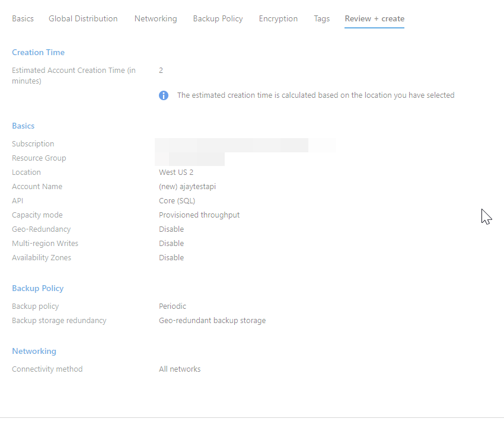Click the estimated creation time value 2
Viewport: 504px width, 428px height.
tap(161, 71)
